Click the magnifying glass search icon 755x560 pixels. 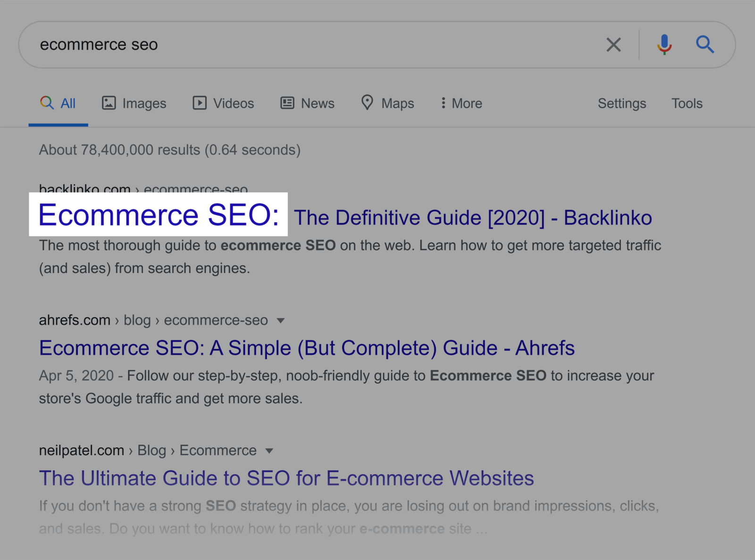coord(705,45)
